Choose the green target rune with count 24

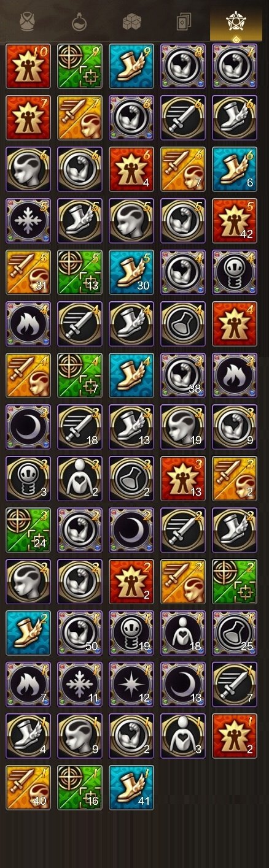pyautogui.click(x=28, y=529)
